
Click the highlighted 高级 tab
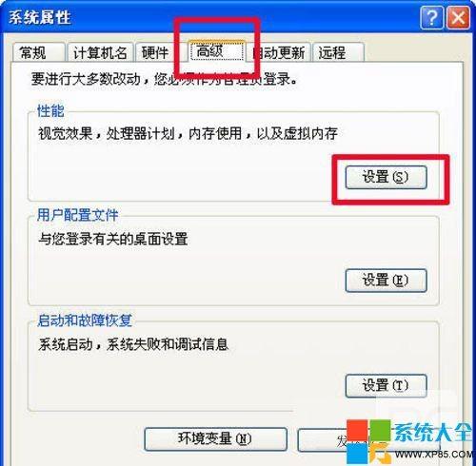coord(216,50)
